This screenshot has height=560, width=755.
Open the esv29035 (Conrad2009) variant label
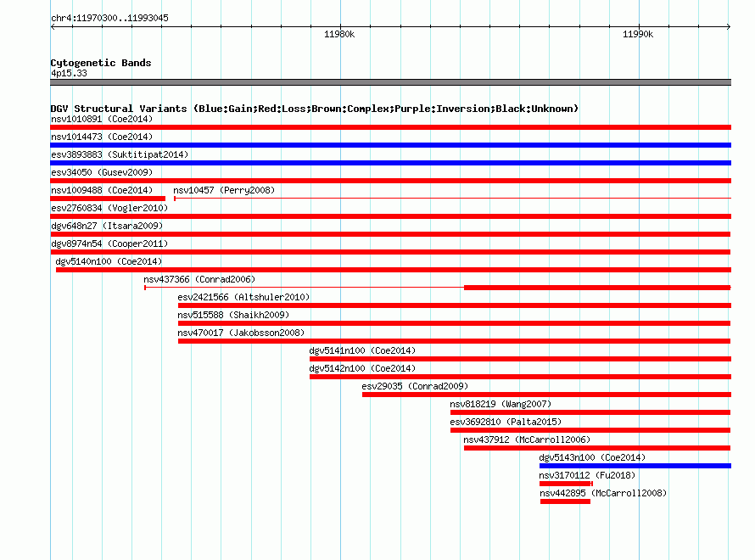pos(415,386)
